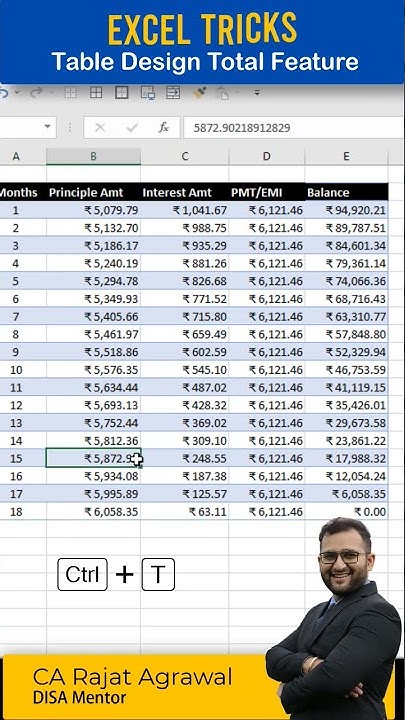Select cell with ₹ 487.02

pyautogui.click(x=185, y=388)
